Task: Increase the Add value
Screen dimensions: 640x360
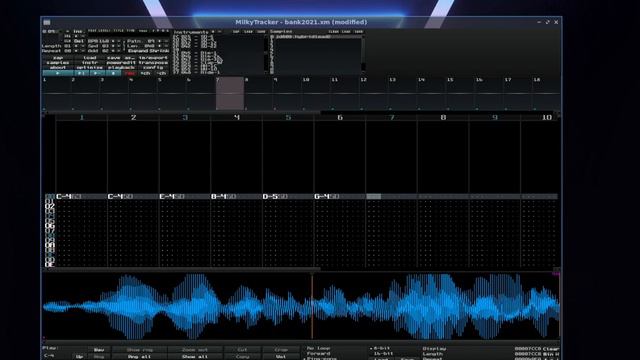Action: click(113, 51)
